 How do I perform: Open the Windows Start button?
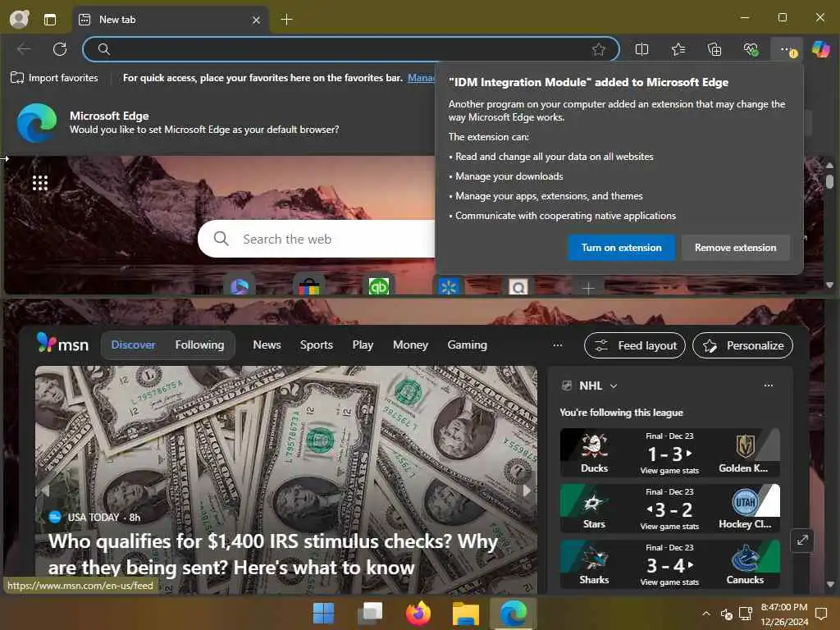(323, 614)
